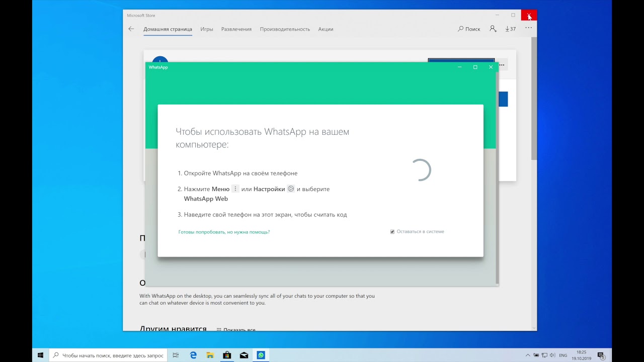Close the WhatsApp window
The height and width of the screenshot is (362, 644).
[491, 67]
